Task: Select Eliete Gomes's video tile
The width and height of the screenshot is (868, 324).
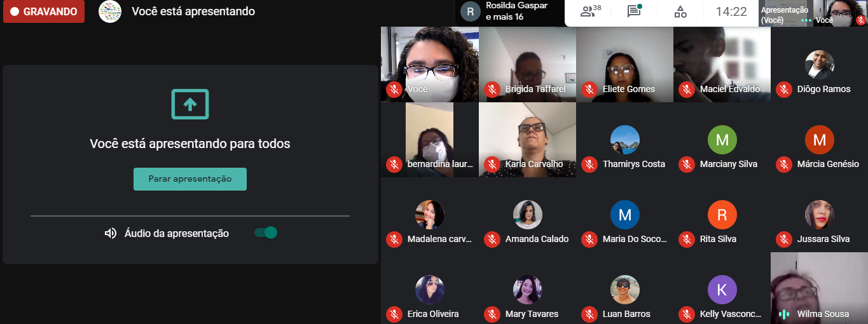Action: pyautogui.click(x=624, y=65)
